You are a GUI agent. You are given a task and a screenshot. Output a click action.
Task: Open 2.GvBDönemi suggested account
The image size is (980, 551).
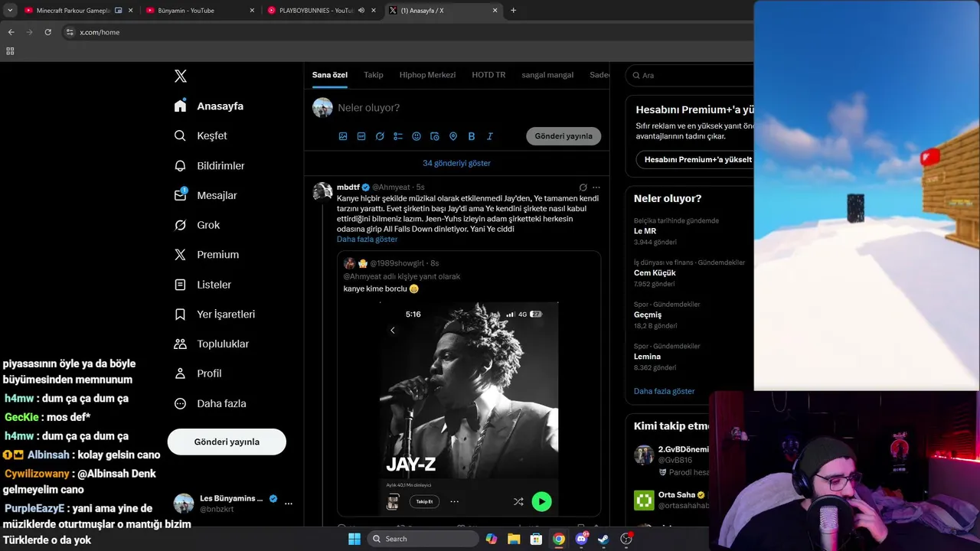click(684, 449)
